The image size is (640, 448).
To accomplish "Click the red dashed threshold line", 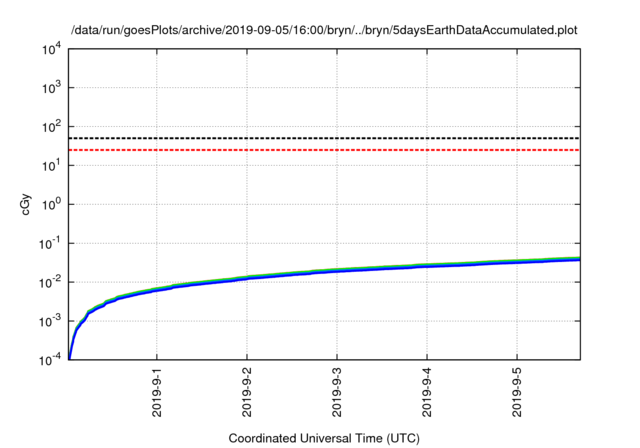I will (x=324, y=150).
